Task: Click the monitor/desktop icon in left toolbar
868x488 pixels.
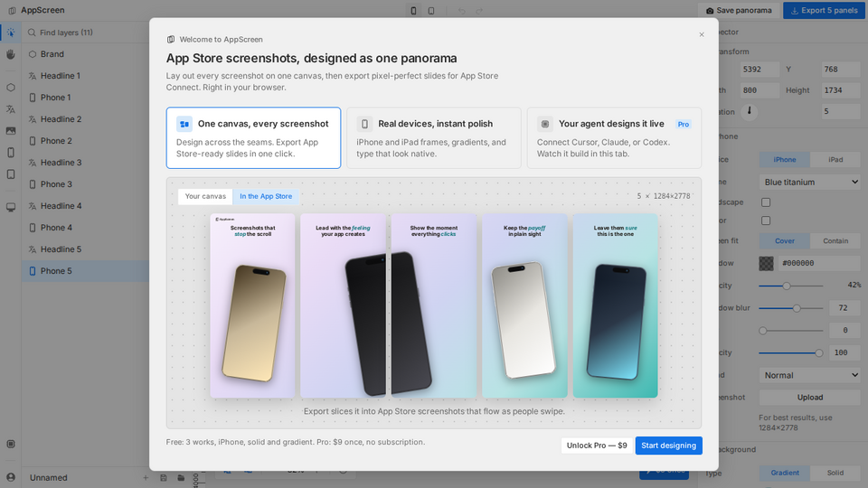Action: (11, 208)
